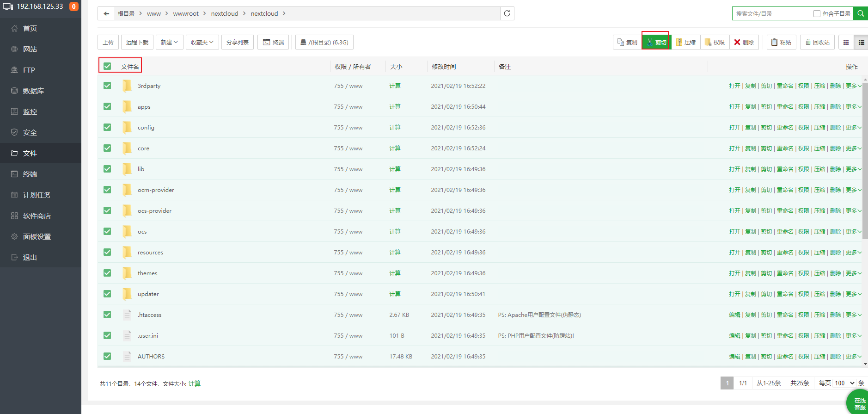Viewport: 868px width, 414px height.
Task: Uncheck the .user.ini row checkbox
Action: coord(107,335)
